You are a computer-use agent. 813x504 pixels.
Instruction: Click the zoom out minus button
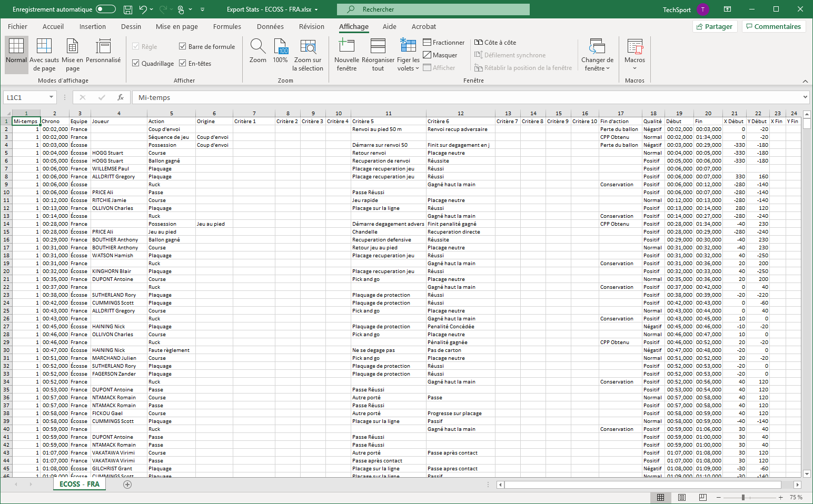tap(718, 497)
